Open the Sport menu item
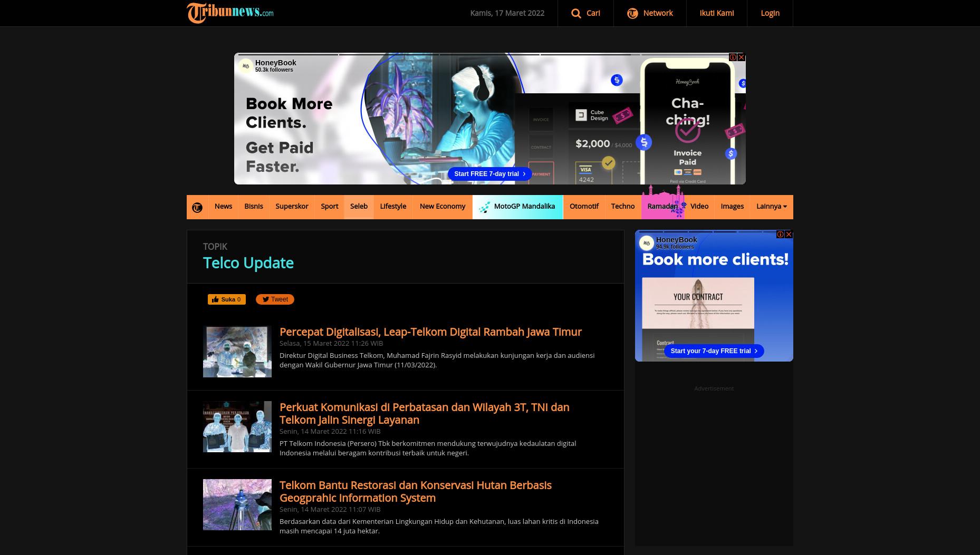980x555 pixels. [330, 206]
